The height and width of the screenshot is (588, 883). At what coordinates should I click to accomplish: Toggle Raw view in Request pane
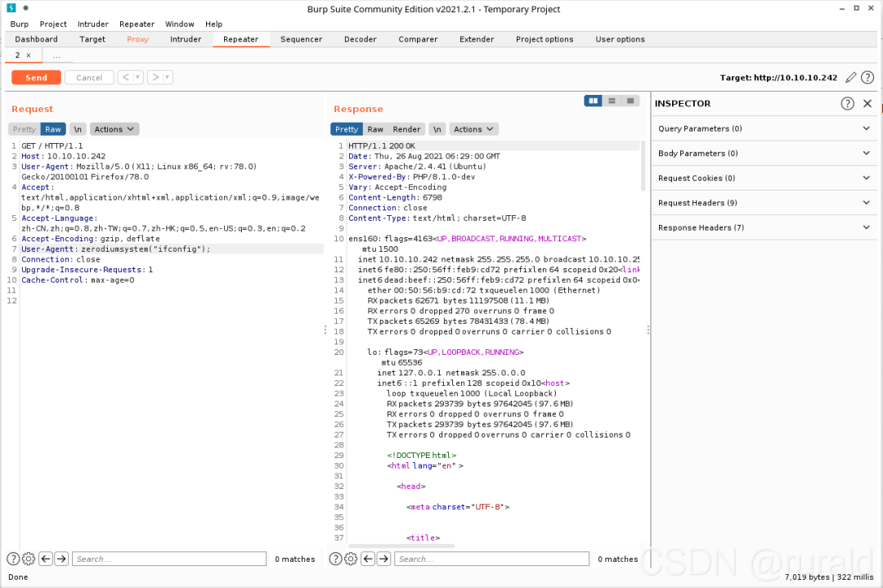53,129
